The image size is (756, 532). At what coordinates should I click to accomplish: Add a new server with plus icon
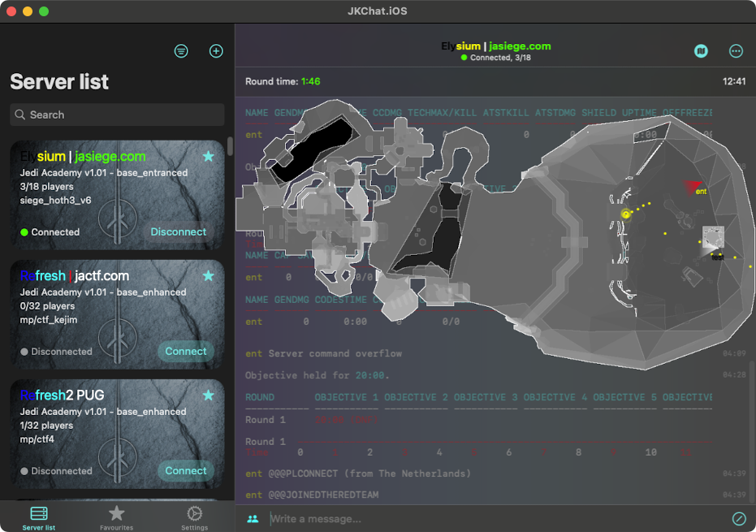[x=216, y=51]
